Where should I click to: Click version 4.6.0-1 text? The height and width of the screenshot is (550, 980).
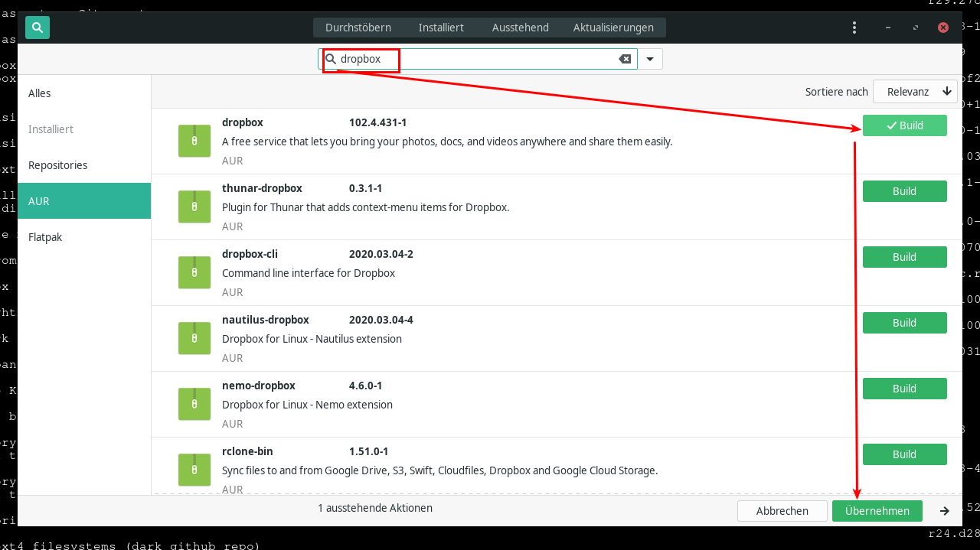(x=366, y=386)
